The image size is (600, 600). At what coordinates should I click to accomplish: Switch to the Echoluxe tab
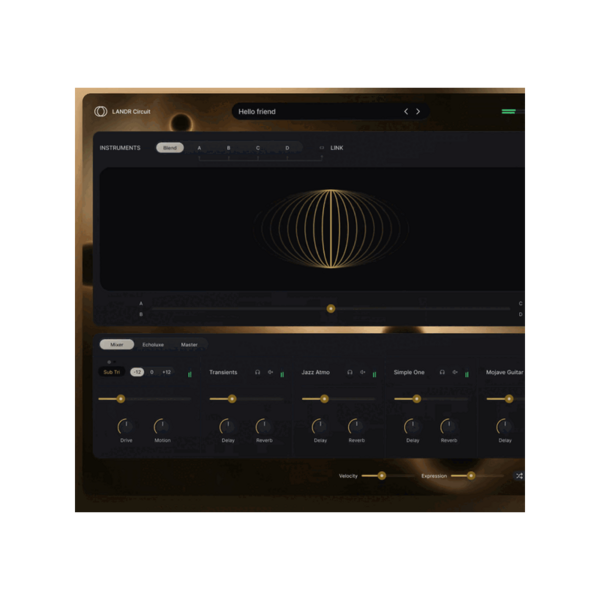coord(153,344)
